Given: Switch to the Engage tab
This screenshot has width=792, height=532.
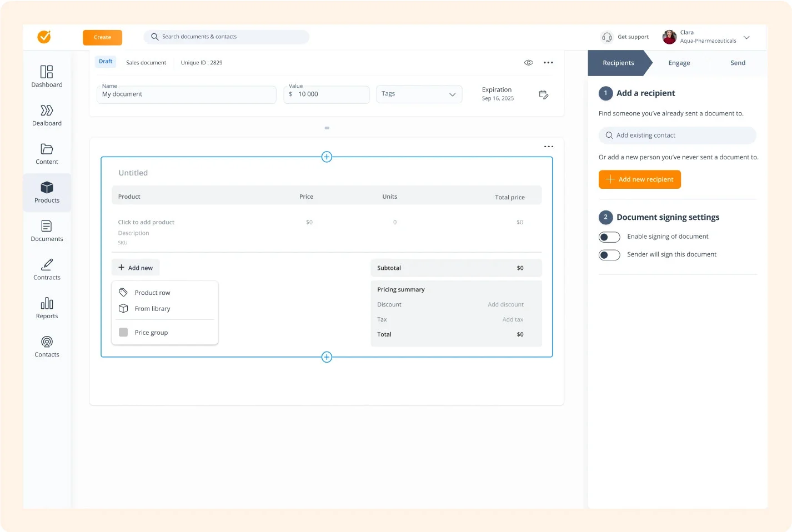Looking at the screenshot, I should (679, 63).
